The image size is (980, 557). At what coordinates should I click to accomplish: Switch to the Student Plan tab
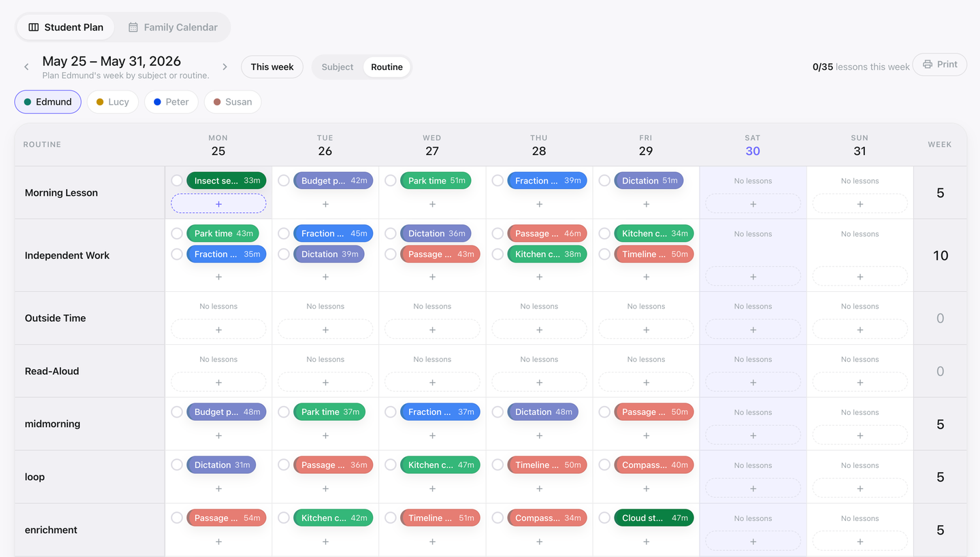click(66, 27)
